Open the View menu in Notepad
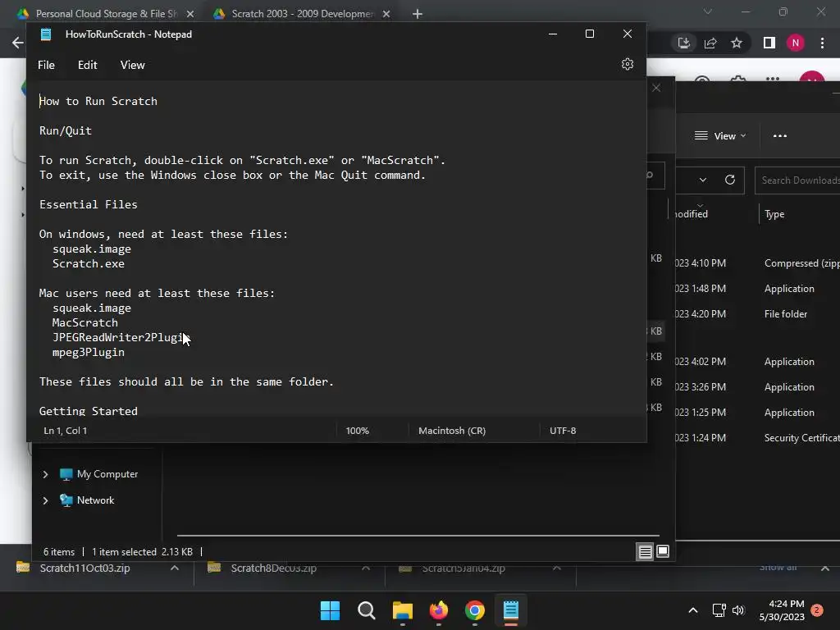 (x=132, y=65)
